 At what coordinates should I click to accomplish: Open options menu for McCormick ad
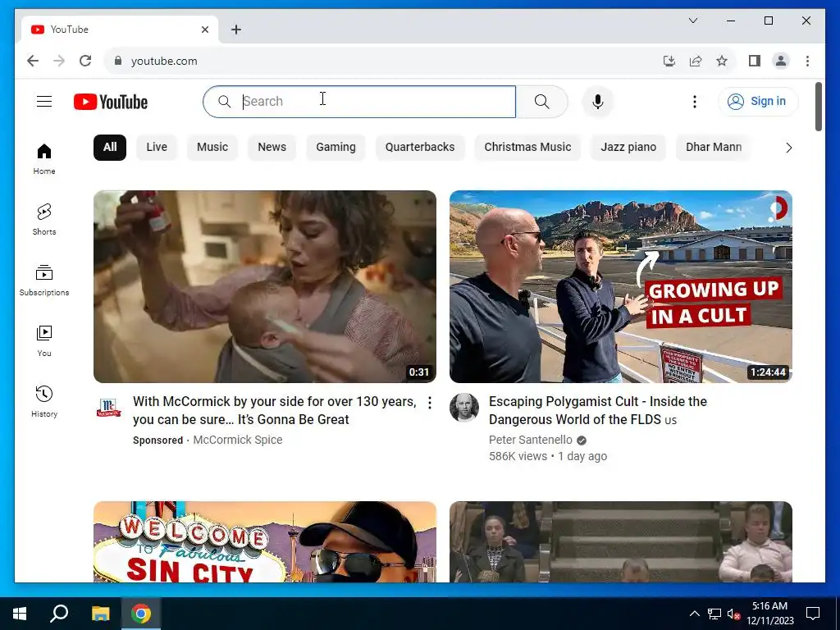(429, 403)
